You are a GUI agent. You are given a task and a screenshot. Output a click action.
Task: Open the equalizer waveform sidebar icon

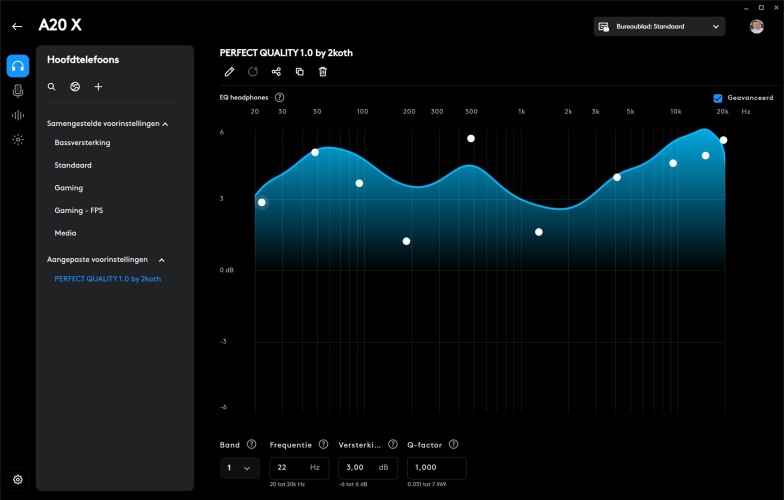tap(18, 115)
